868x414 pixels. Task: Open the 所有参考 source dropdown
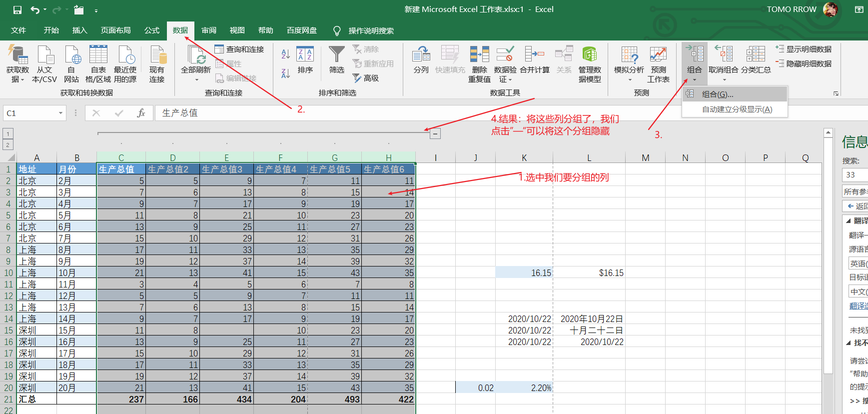coord(855,191)
